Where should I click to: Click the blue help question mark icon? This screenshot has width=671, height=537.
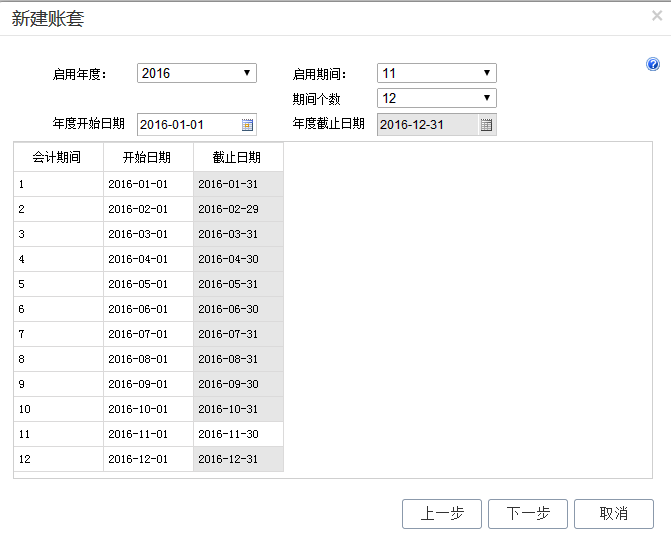[653, 65]
